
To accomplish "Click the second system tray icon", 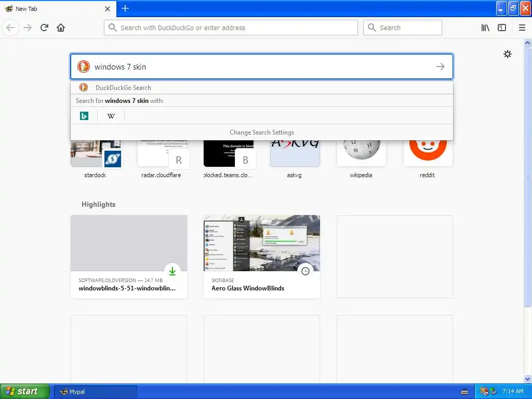I will [494, 392].
